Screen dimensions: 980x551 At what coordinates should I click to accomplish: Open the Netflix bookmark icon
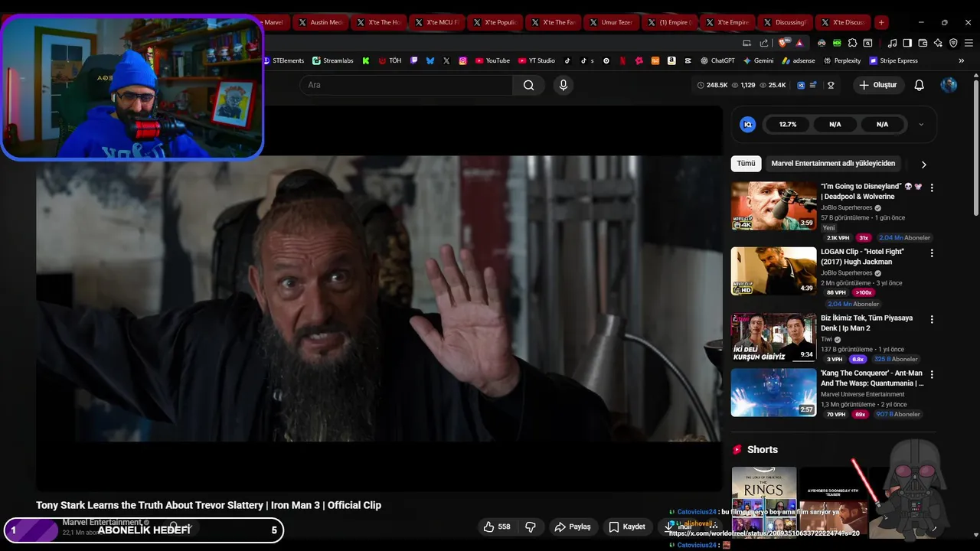pos(622,60)
